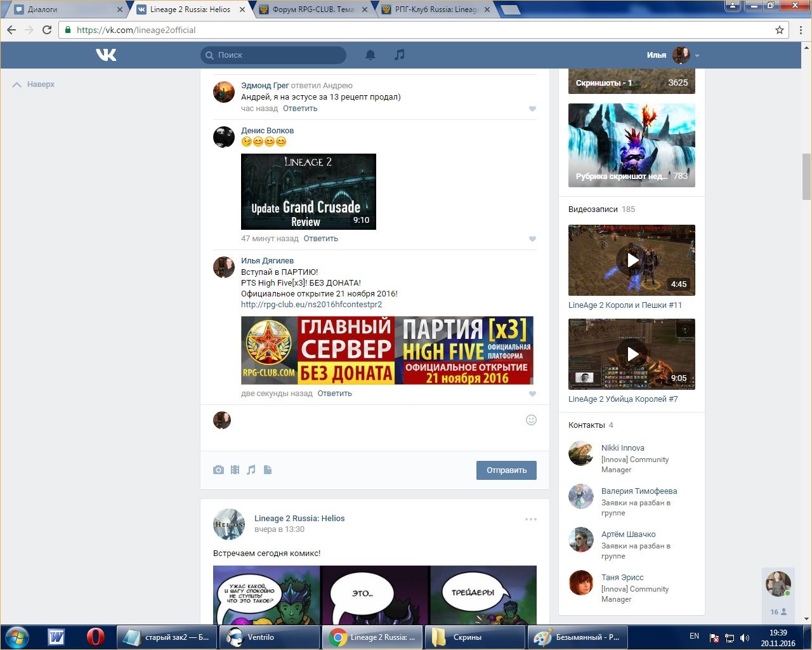This screenshot has height=650, width=812.
Task: Open the Скрины folder in the taskbar
Action: (x=475, y=637)
